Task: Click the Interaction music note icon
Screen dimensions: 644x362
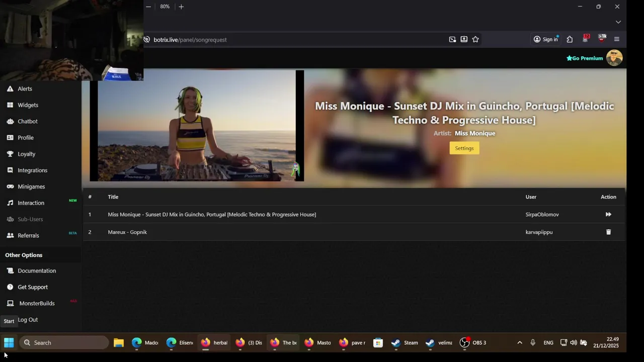Action: (10, 203)
